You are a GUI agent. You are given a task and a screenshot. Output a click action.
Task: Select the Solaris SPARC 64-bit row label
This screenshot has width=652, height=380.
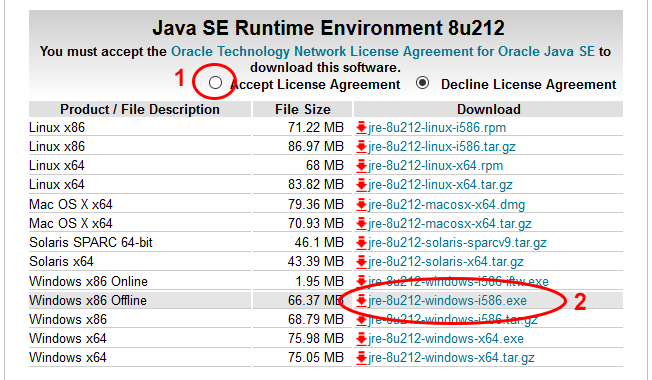click(x=91, y=242)
